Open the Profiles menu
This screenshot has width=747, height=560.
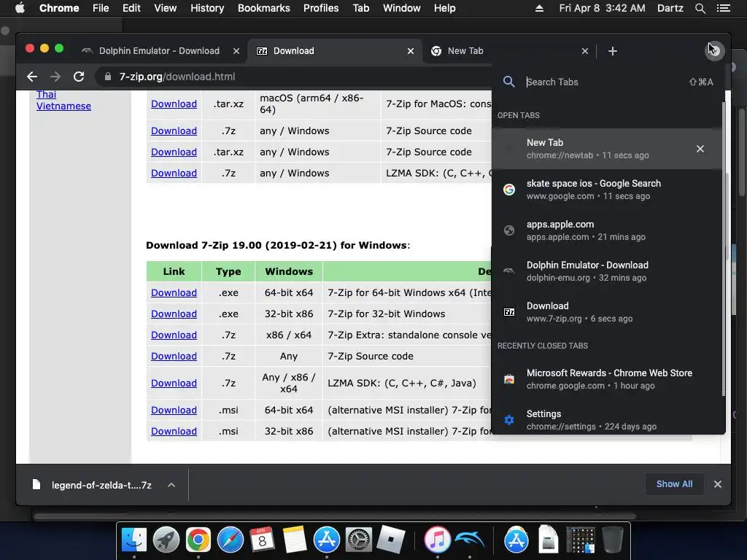(x=321, y=8)
